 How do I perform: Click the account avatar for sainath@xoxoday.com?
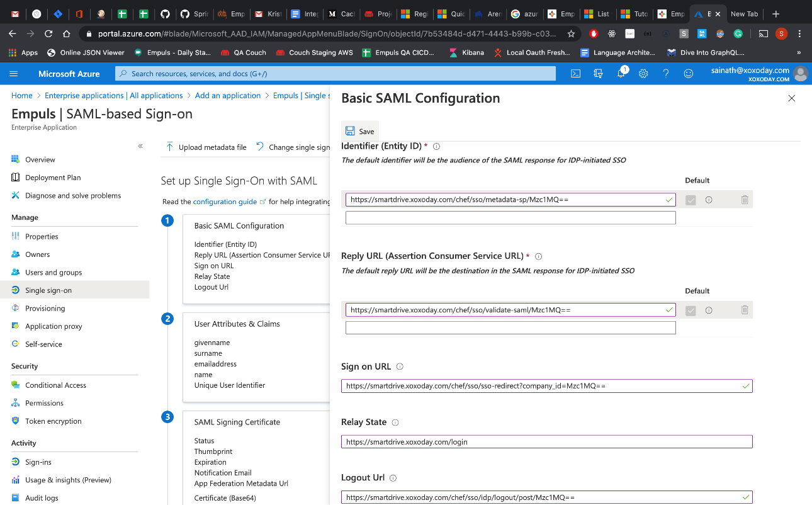(x=801, y=74)
